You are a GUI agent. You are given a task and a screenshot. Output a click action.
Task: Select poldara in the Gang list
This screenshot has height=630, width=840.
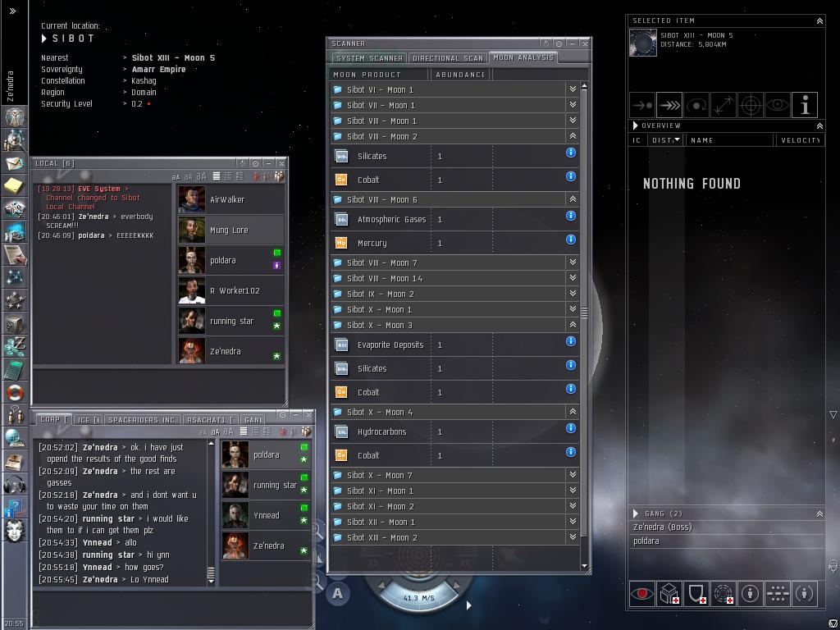(726, 541)
